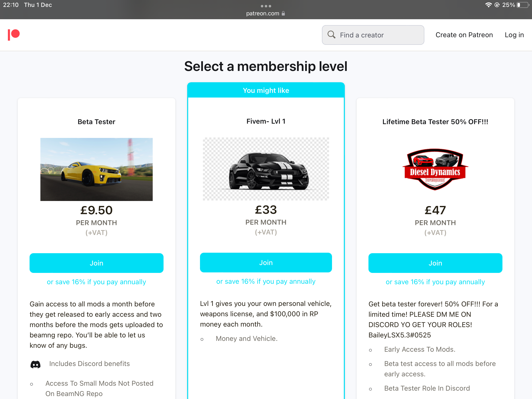The width and height of the screenshot is (532, 399).
Task: Open Create on Patreon link
Action: (x=464, y=35)
